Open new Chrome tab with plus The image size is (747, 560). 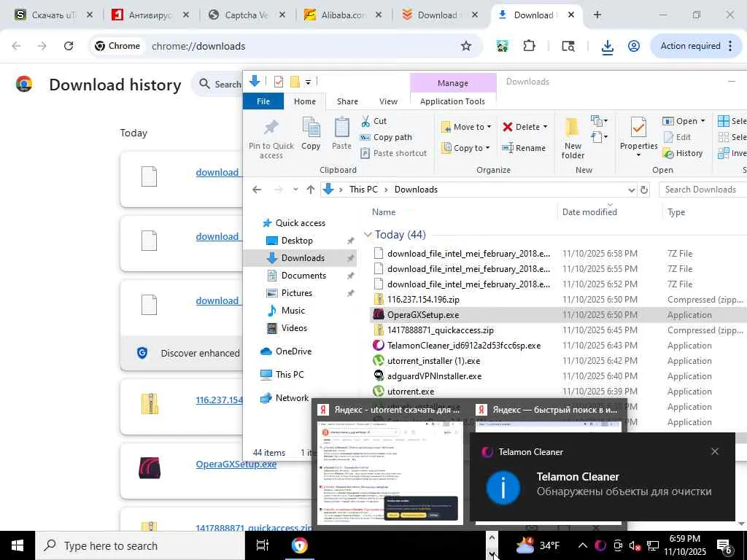tap(597, 15)
